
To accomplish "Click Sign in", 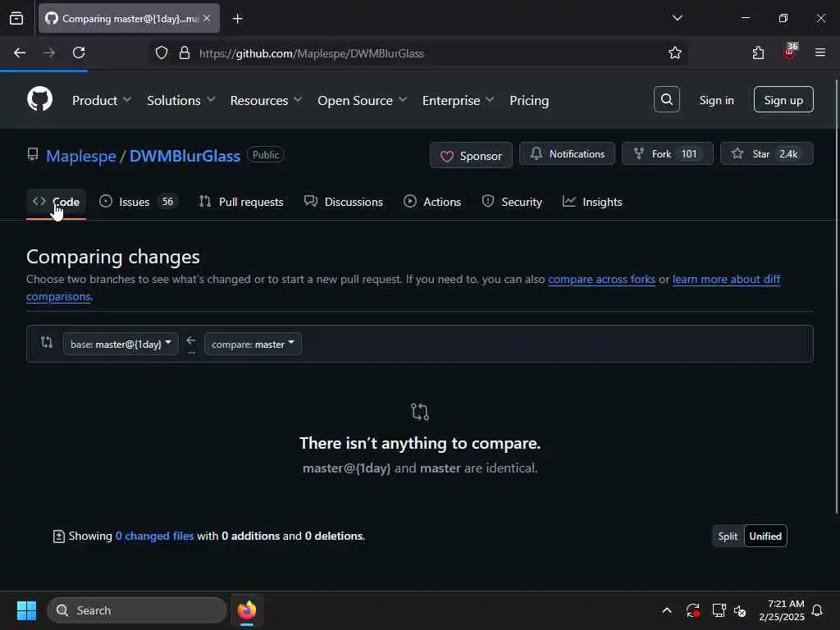I will pyautogui.click(x=716, y=100).
